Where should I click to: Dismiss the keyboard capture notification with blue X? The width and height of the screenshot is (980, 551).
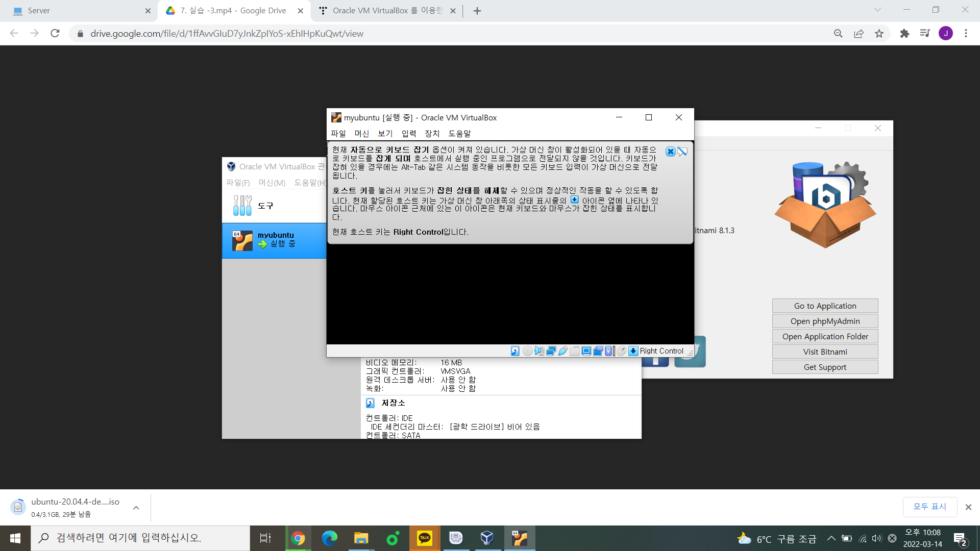pos(670,152)
